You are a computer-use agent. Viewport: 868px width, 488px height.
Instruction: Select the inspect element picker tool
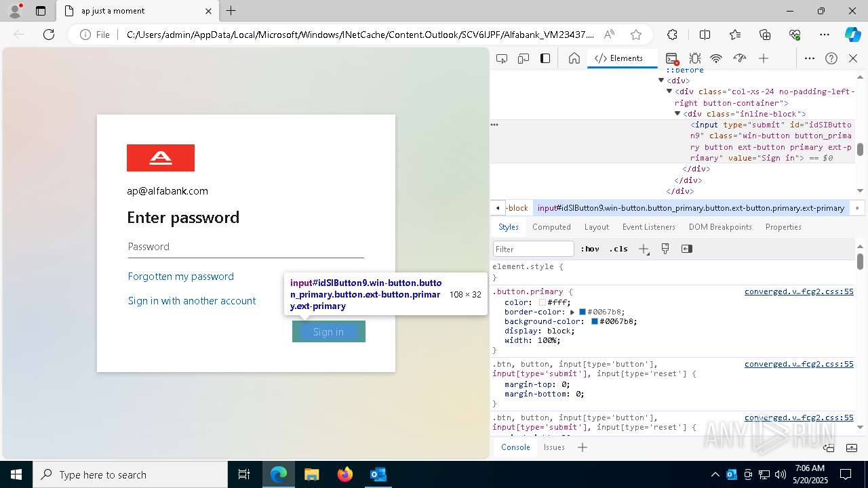click(x=502, y=58)
